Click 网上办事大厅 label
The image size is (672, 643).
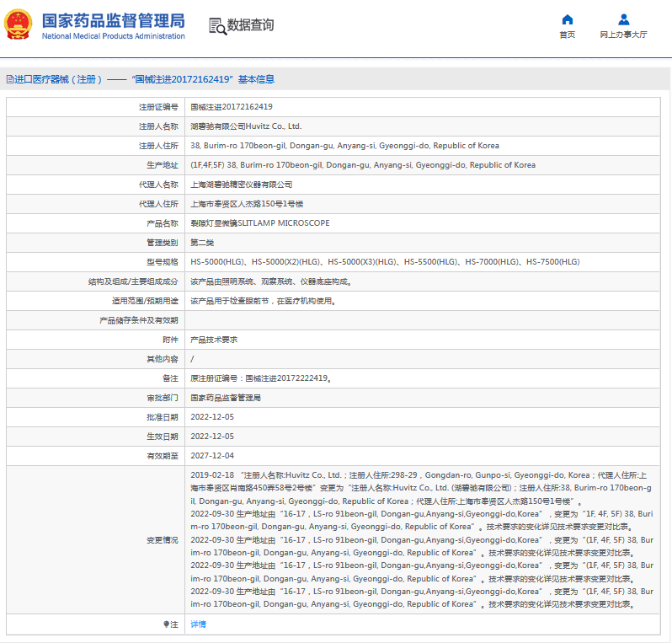point(623,35)
